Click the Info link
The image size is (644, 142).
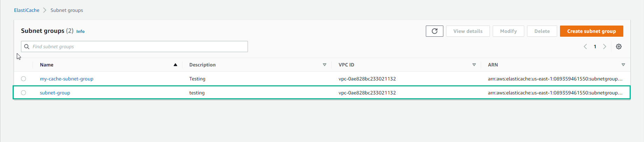pos(81,31)
